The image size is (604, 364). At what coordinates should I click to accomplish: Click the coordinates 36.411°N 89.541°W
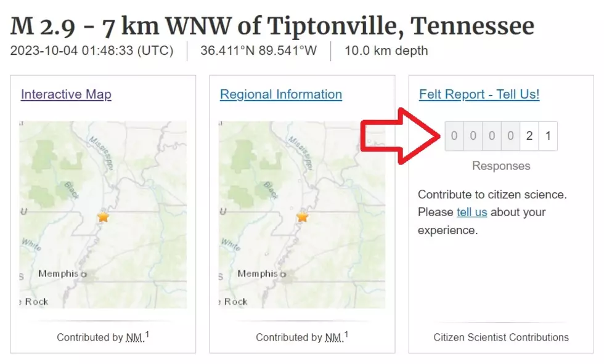pyautogui.click(x=258, y=51)
